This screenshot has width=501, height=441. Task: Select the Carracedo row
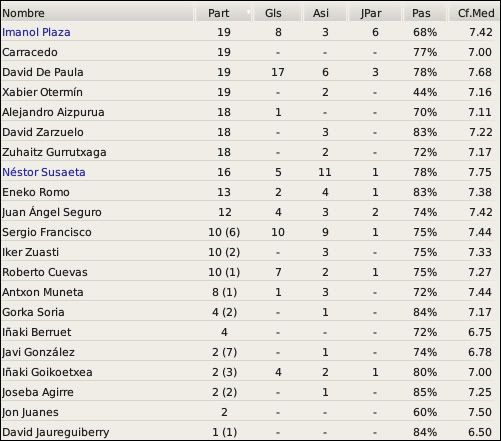click(250, 52)
